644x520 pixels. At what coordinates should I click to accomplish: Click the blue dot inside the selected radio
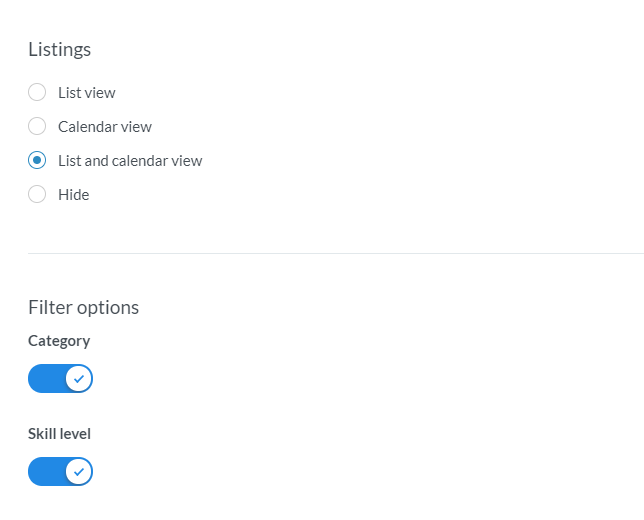tap(37, 161)
